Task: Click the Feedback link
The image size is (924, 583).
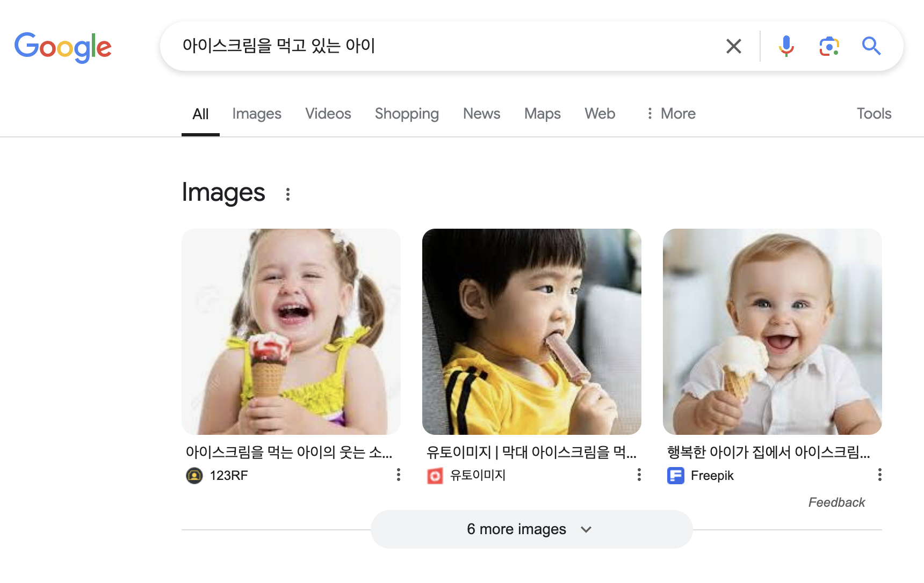Action: [836, 502]
